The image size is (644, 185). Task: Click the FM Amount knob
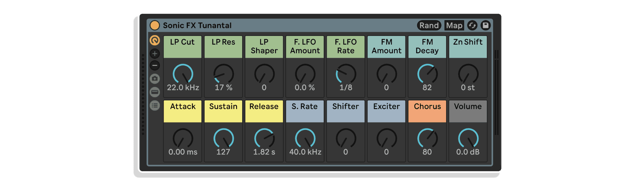click(x=386, y=74)
